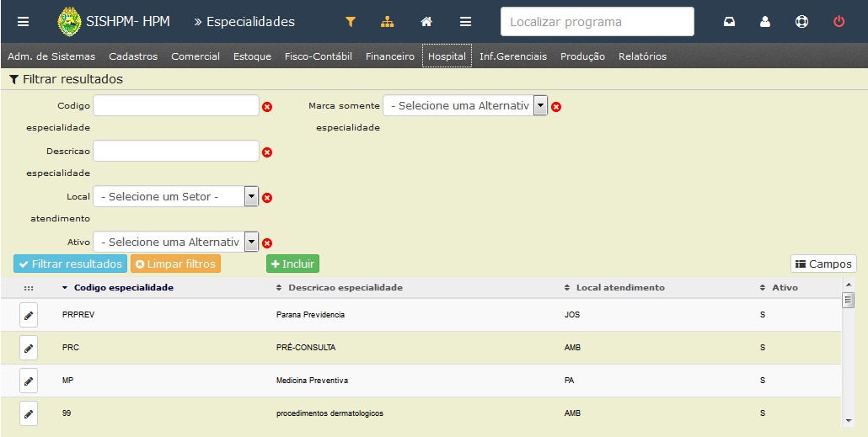Open the Financeiro menu
The image size is (868, 437).
(x=389, y=56)
